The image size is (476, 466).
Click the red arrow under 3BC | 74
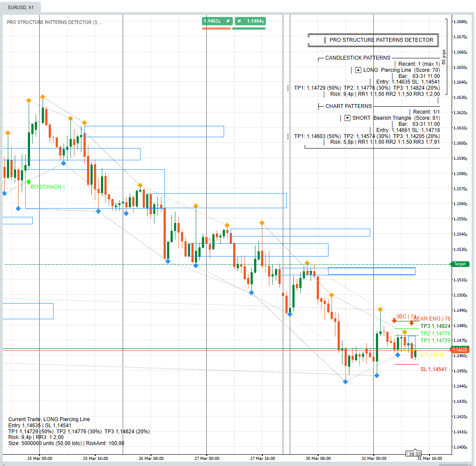[394, 321]
